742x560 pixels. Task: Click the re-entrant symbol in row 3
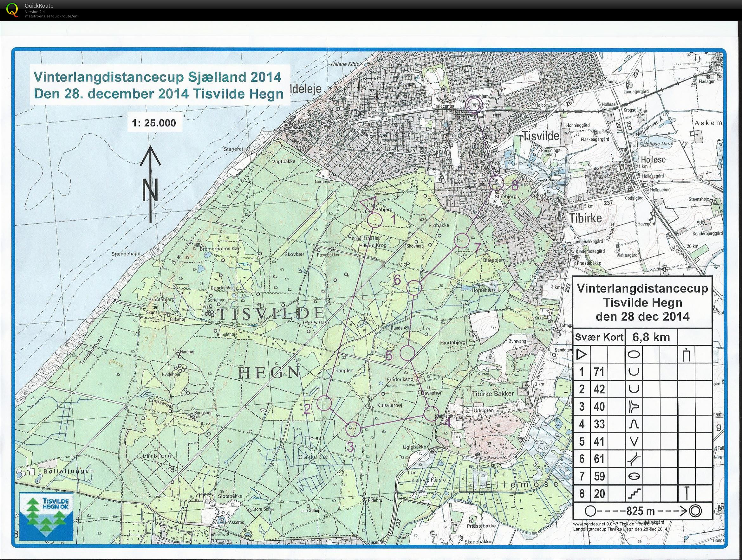pos(633,407)
